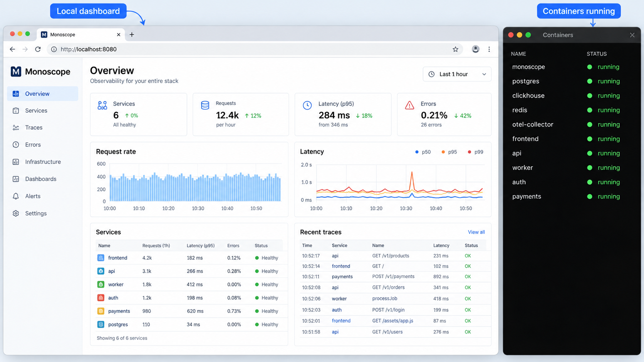
Task: Click the payments service icon
Action: (101, 311)
